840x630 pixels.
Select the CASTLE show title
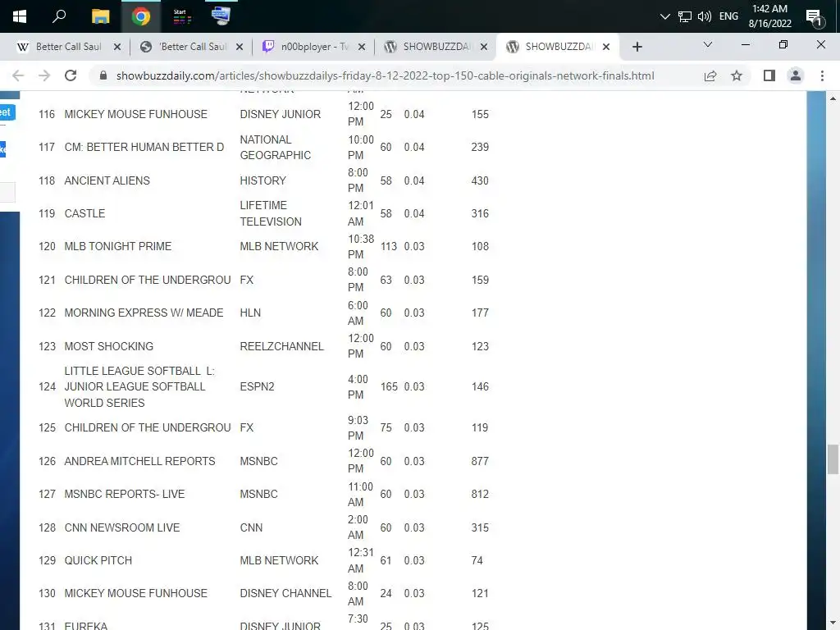click(84, 213)
